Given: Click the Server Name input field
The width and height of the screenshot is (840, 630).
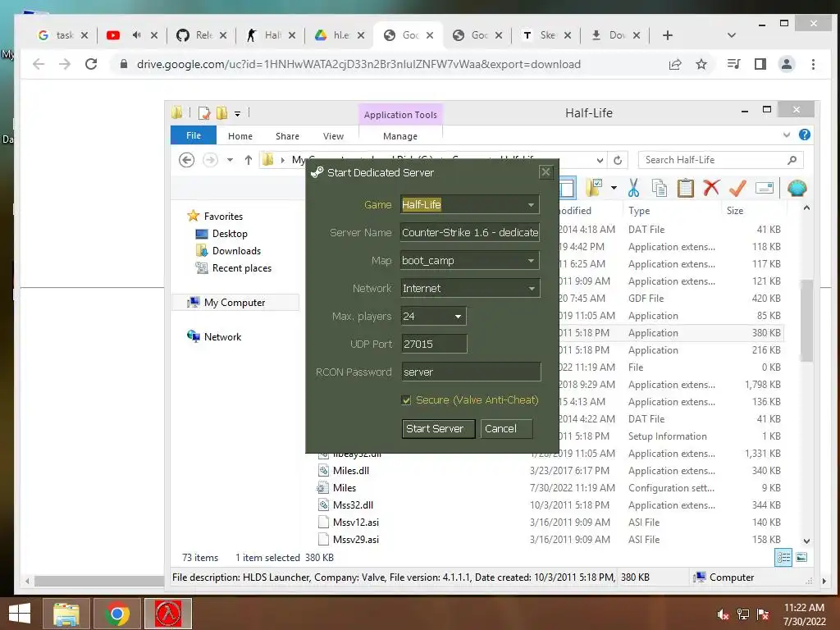Looking at the screenshot, I should pyautogui.click(x=470, y=232).
